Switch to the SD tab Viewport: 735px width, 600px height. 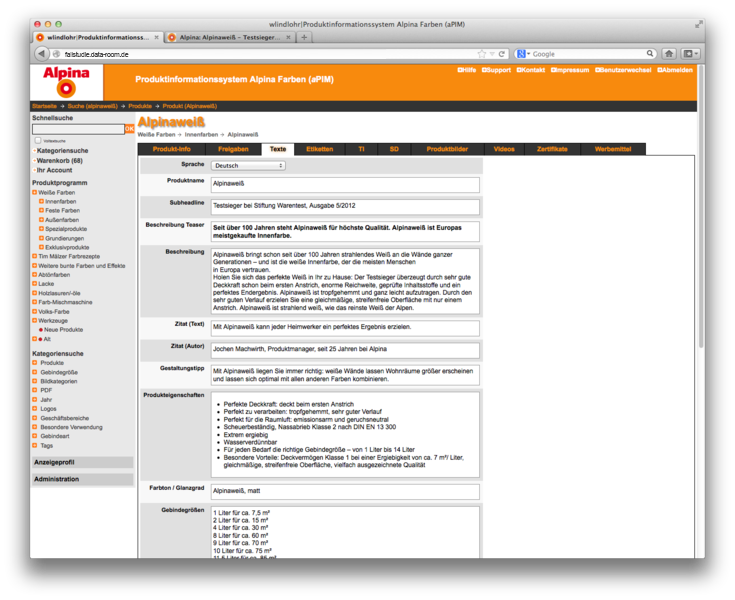[x=394, y=149]
